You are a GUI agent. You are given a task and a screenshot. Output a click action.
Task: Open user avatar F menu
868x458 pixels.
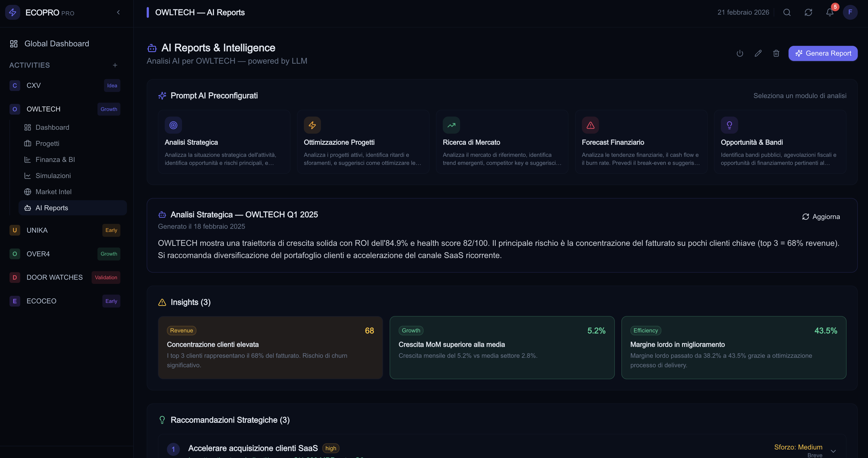850,12
